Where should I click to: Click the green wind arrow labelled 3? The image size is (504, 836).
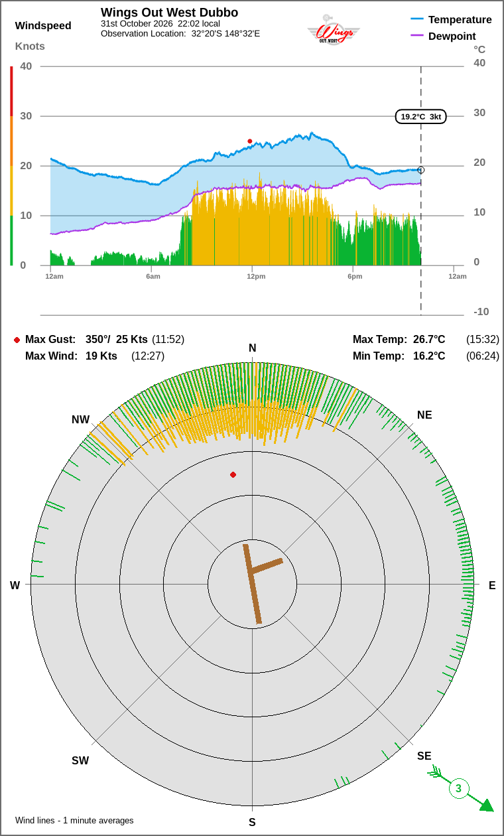coord(461,788)
